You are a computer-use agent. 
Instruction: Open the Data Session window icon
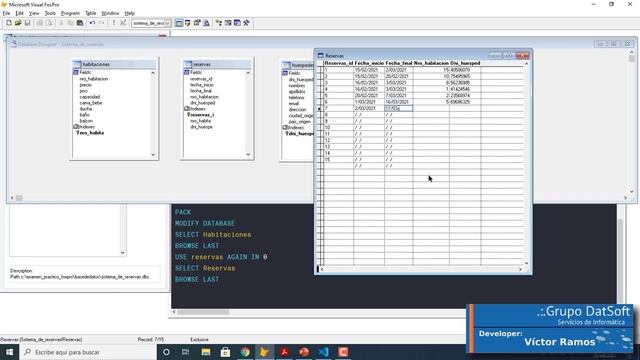[188, 23]
